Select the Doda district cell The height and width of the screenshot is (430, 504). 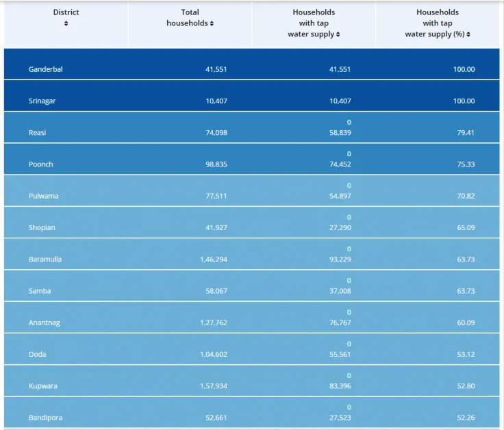(x=36, y=354)
